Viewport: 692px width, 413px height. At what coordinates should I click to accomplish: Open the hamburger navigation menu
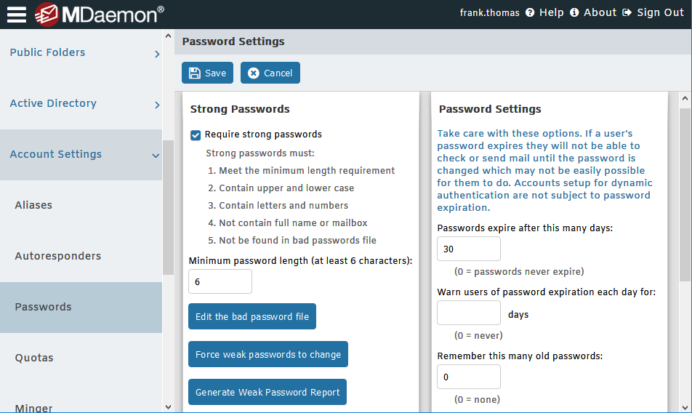click(x=16, y=14)
